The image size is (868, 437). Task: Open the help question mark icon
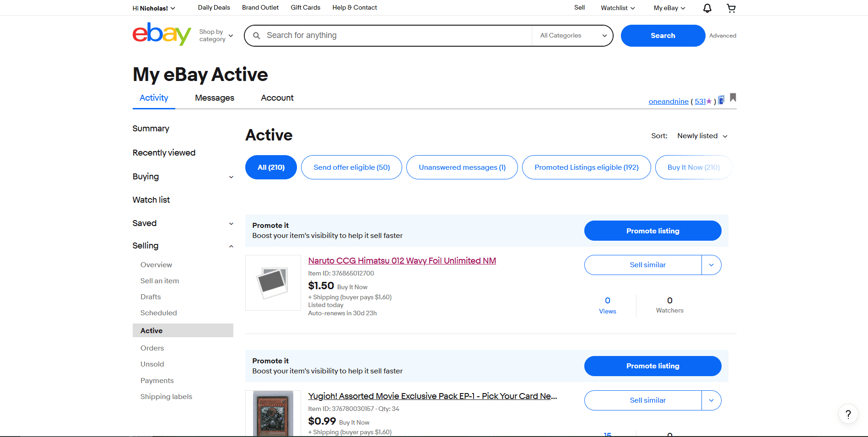849,414
